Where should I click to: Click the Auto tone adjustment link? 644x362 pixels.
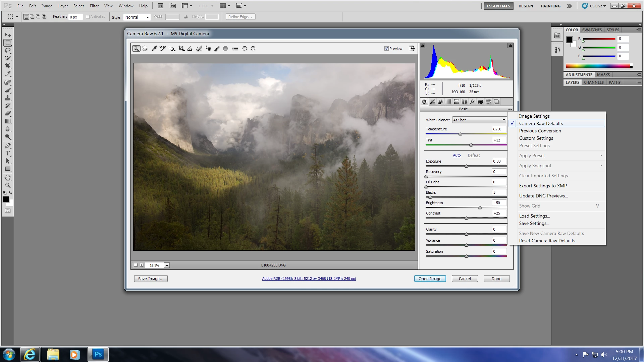pyautogui.click(x=457, y=155)
